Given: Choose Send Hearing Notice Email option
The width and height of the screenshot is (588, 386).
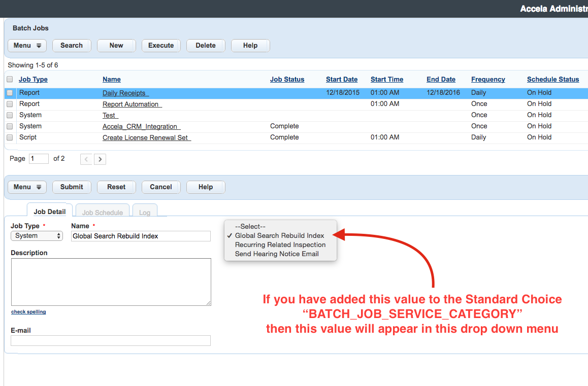Looking at the screenshot, I should [x=277, y=254].
